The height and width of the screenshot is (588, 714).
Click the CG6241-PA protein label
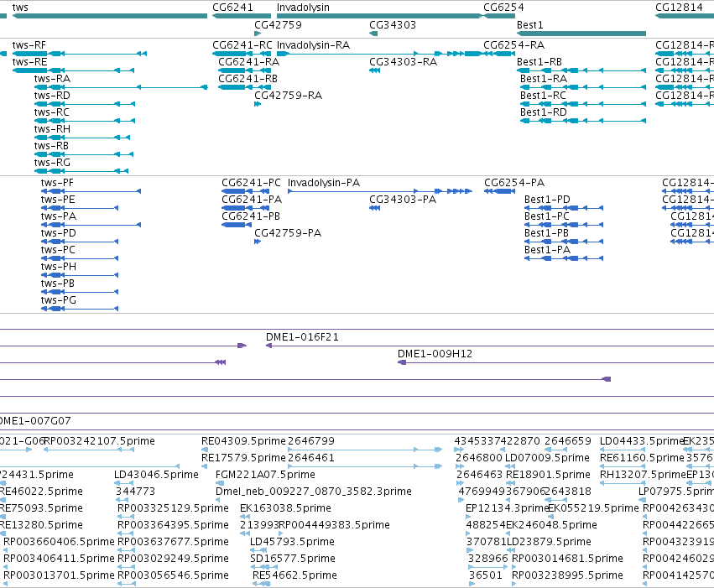252,200
